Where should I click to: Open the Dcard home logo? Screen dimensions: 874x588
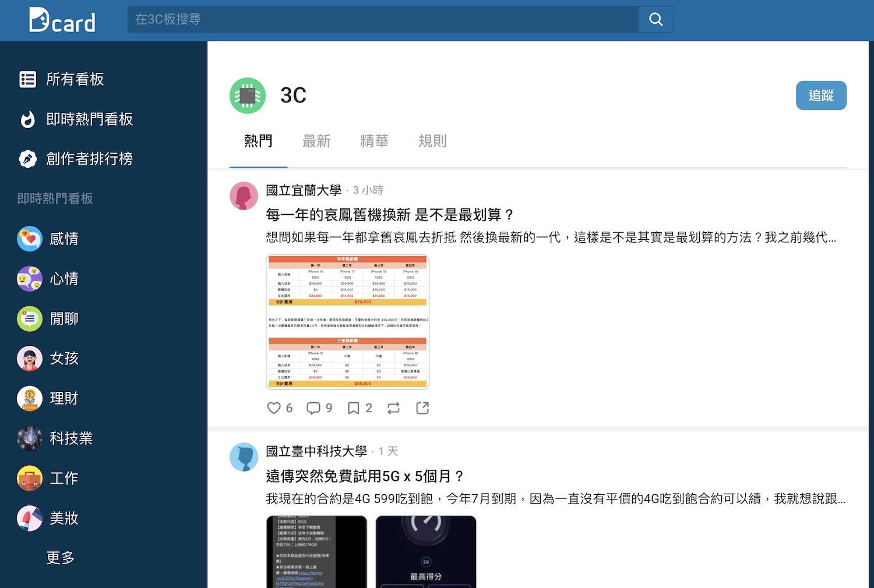click(x=62, y=20)
